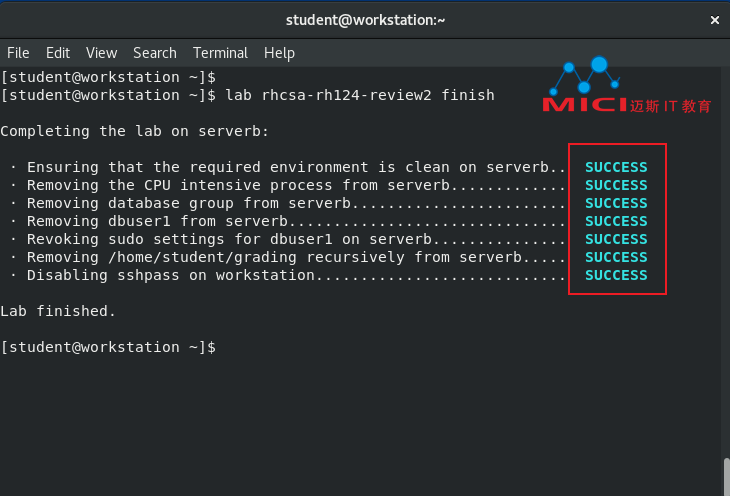The height and width of the screenshot is (496, 730).
Task: Click the 'Lab finished.' output line
Action: 58,311
